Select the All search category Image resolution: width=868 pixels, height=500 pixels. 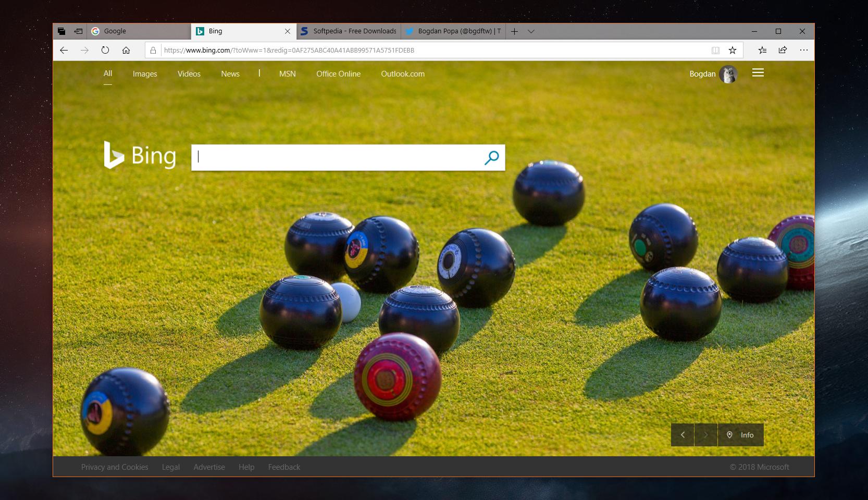[108, 73]
